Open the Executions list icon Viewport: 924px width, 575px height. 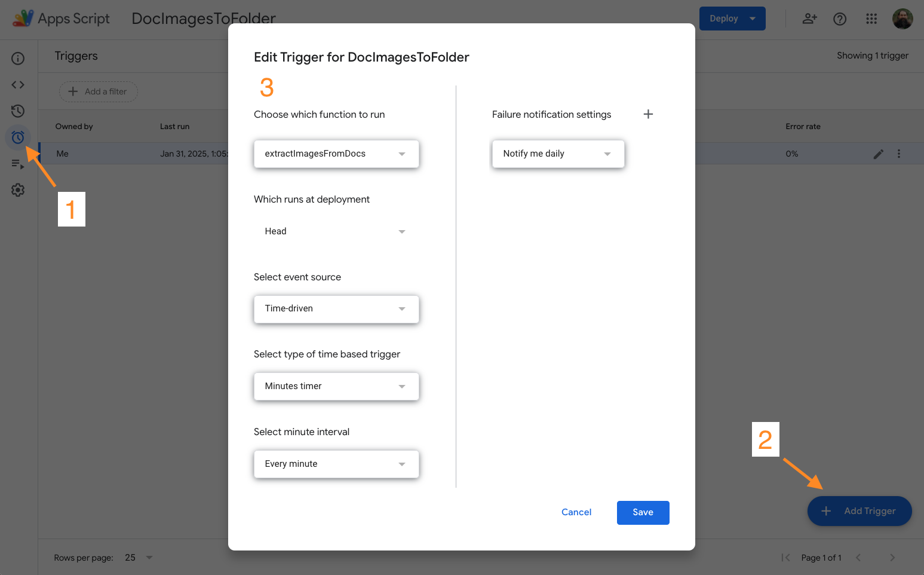tap(18, 164)
